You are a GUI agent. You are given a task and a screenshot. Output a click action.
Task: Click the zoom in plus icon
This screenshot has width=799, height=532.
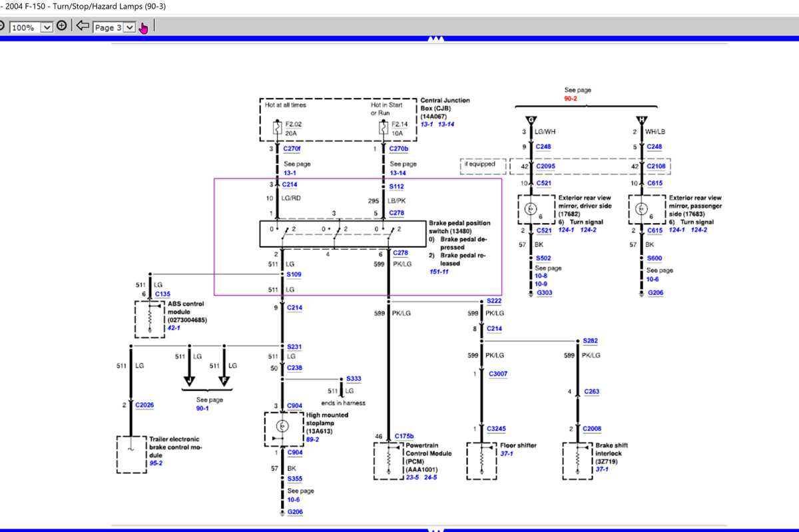pyautogui.click(x=62, y=27)
